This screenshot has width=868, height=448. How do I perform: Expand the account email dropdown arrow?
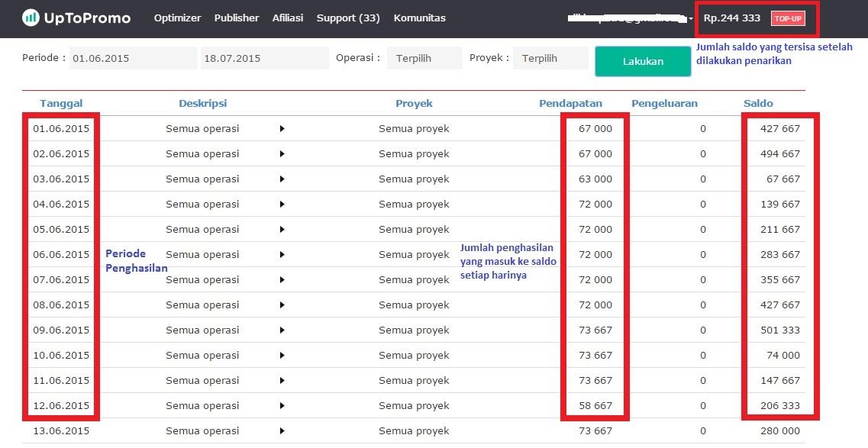pos(689,18)
